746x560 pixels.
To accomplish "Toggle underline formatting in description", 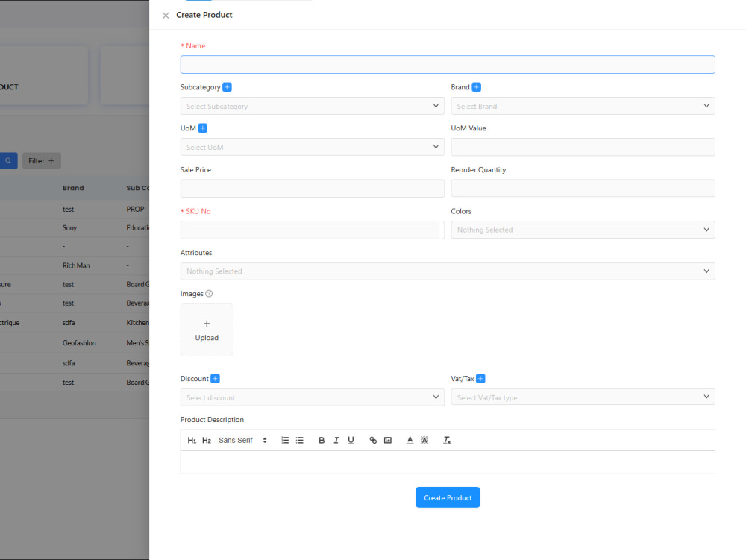I will [351, 440].
